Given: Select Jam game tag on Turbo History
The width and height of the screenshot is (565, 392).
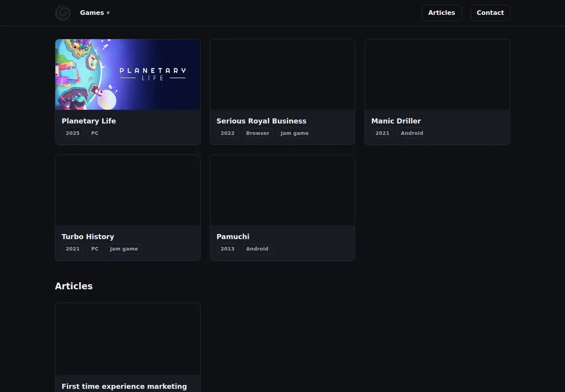Looking at the screenshot, I should click(124, 249).
